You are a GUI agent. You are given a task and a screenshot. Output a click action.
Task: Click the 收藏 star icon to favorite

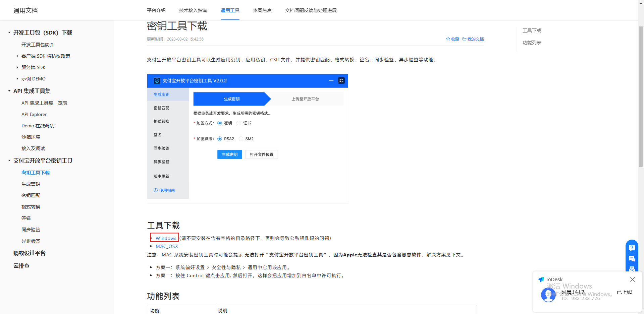click(448, 39)
